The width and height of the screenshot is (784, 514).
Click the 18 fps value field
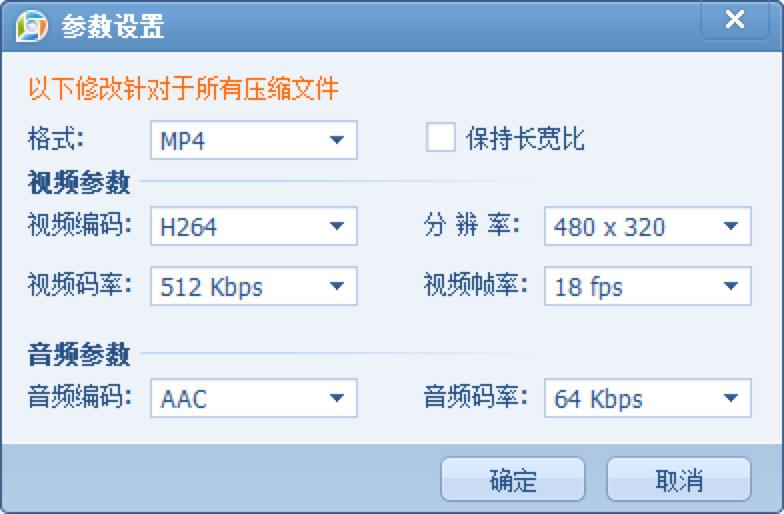(588, 287)
